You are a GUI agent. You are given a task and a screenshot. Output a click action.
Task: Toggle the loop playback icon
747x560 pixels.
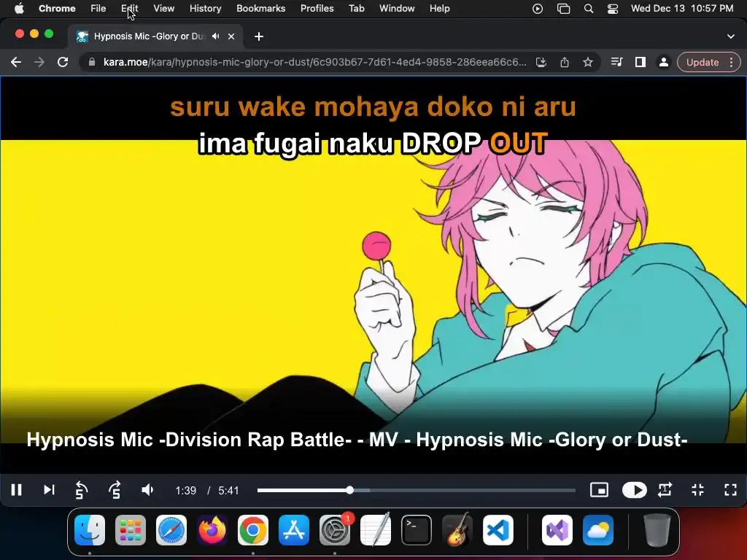pos(665,490)
